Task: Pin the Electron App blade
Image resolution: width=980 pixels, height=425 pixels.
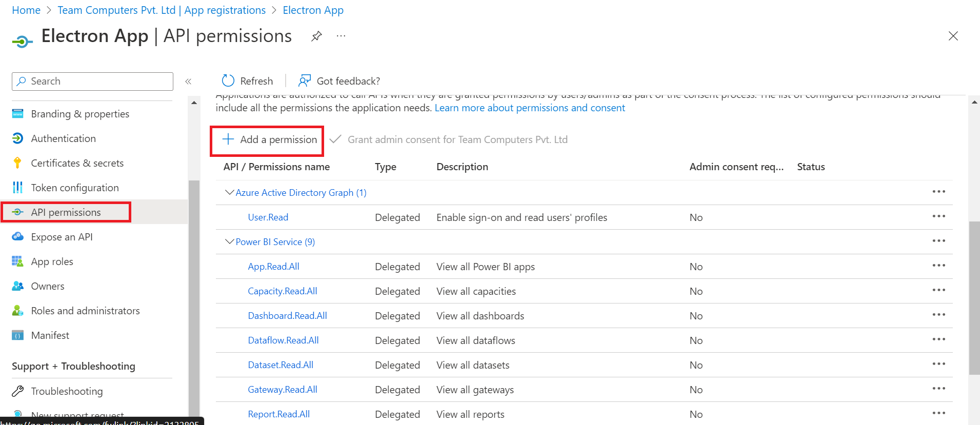Action: 316,36
